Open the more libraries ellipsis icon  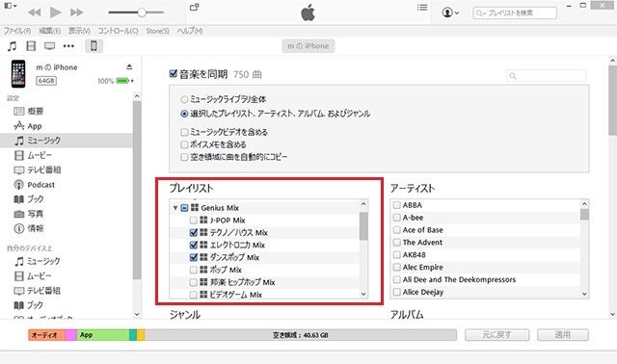[x=68, y=46]
